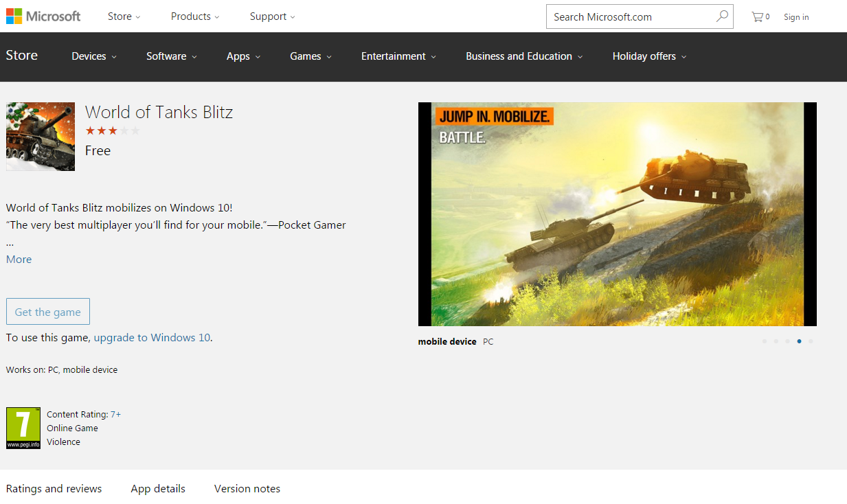The height and width of the screenshot is (504, 847).
Task: Click 'Works on: PC, mobile device' text
Action: (62, 369)
